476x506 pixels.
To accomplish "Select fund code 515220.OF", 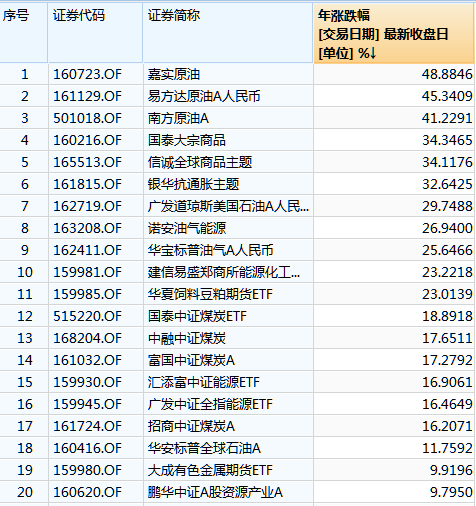I will coord(88,316).
